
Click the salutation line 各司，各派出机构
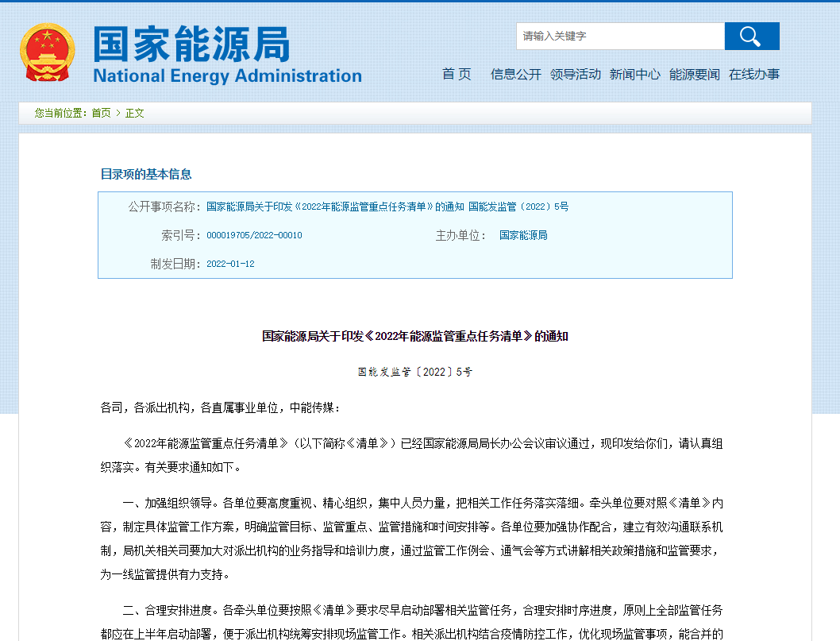click(220, 407)
